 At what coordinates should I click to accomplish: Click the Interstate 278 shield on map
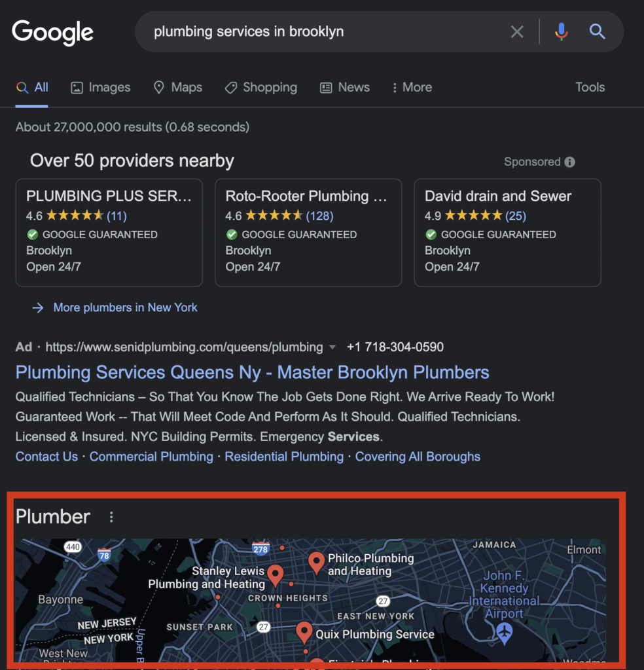[260, 549]
